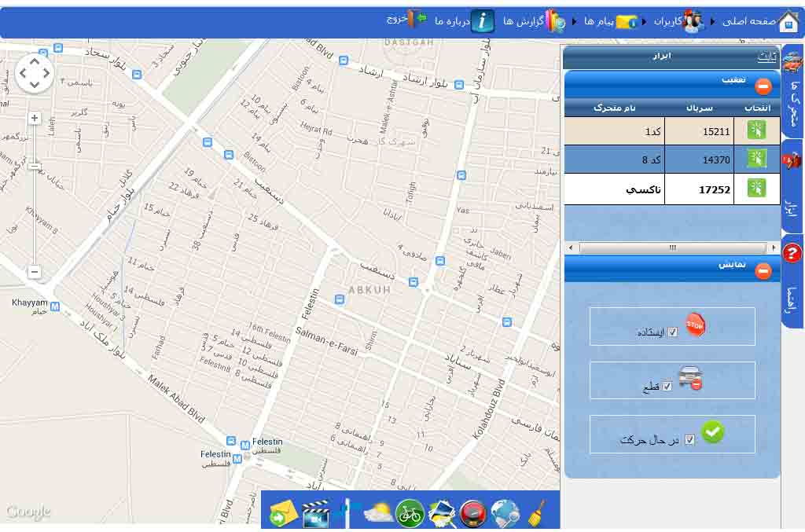This screenshot has width=805, height=532.
Task: Toggle the در حال حرکت (moving) checkbox
Action: click(689, 440)
